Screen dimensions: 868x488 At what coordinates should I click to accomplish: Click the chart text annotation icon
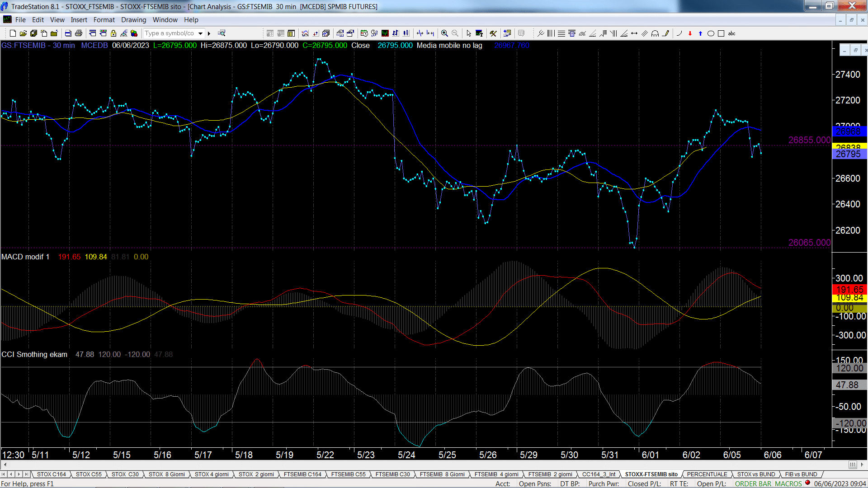[x=479, y=33]
